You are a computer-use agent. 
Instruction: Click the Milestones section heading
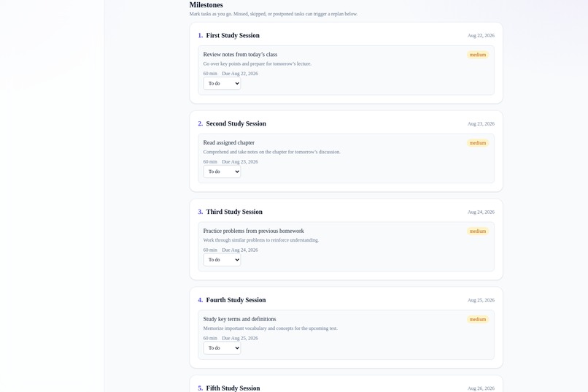pyautogui.click(x=206, y=5)
